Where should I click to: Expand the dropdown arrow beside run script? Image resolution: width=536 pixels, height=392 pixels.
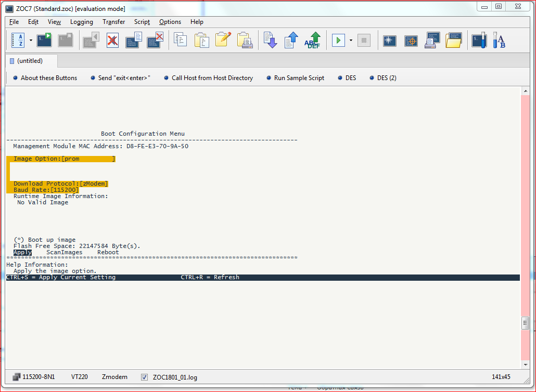(351, 41)
